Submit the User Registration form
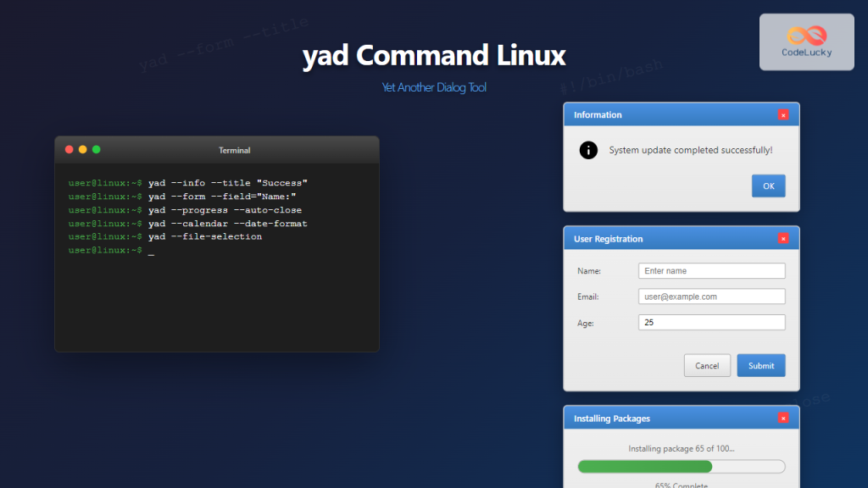The width and height of the screenshot is (868, 488). click(x=760, y=365)
